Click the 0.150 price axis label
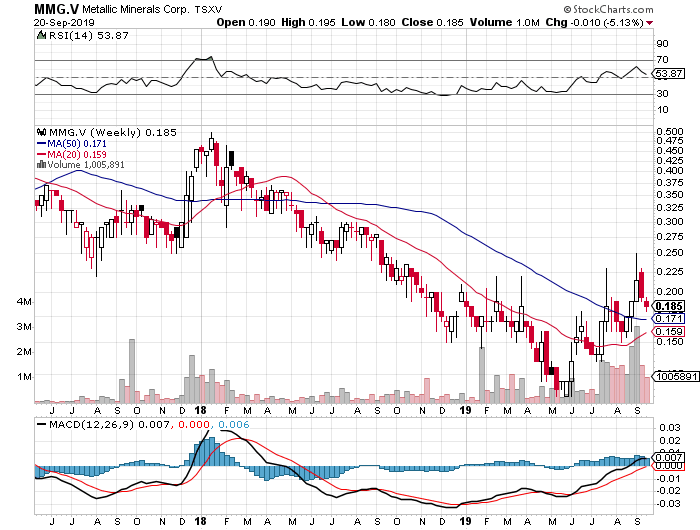The width and height of the screenshot is (700, 530). pyautogui.click(x=670, y=342)
